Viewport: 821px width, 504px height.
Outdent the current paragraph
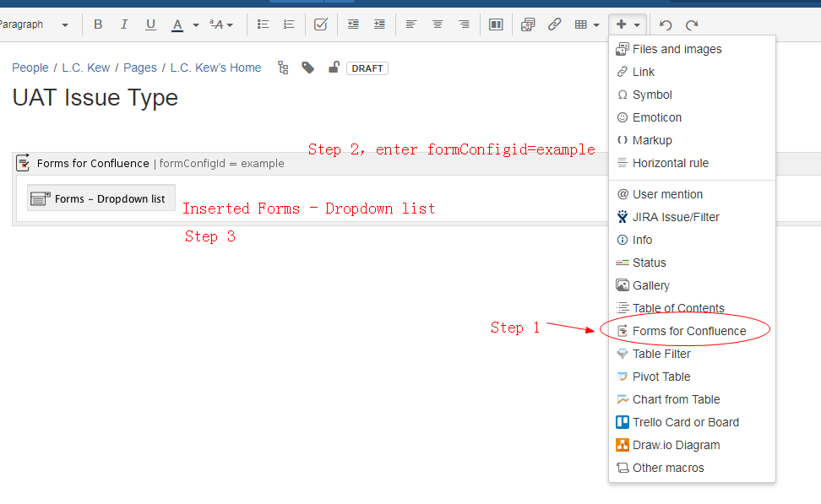tap(353, 24)
